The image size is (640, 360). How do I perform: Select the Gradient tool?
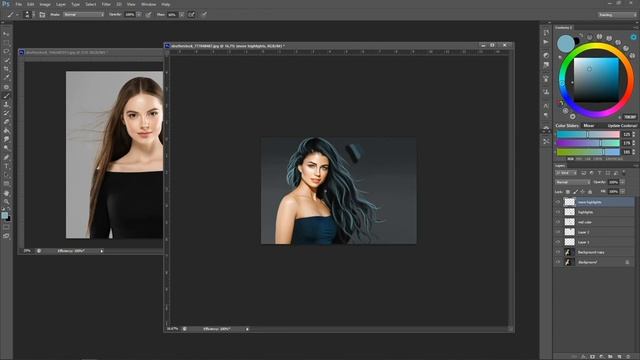6,131
